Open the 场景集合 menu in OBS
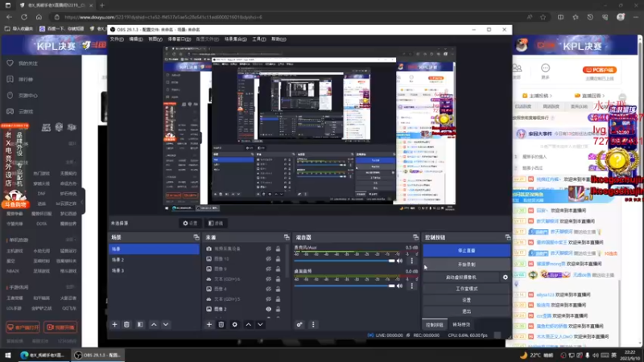 (x=236, y=39)
